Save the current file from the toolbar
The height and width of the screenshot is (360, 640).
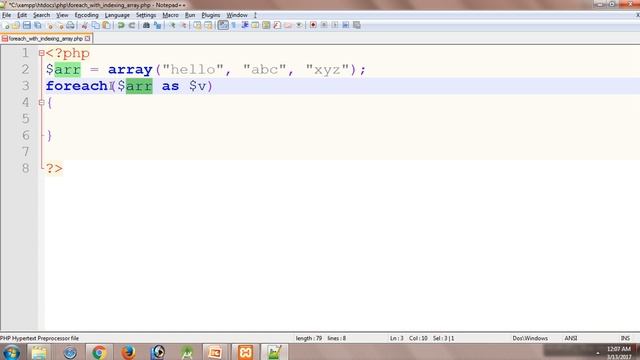coord(27,25)
